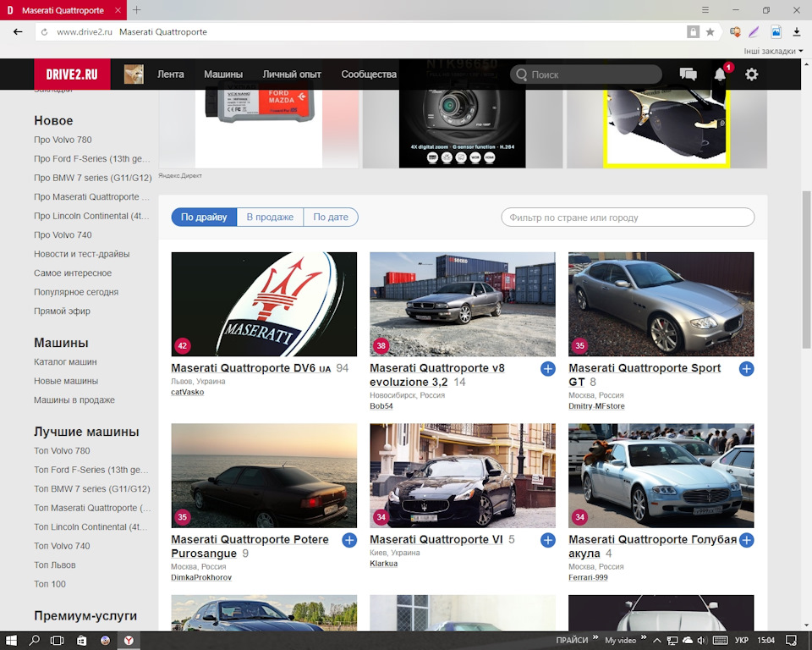Go back with the browser back arrow
The height and width of the screenshot is (650, 812).
[x=18, y=31]
